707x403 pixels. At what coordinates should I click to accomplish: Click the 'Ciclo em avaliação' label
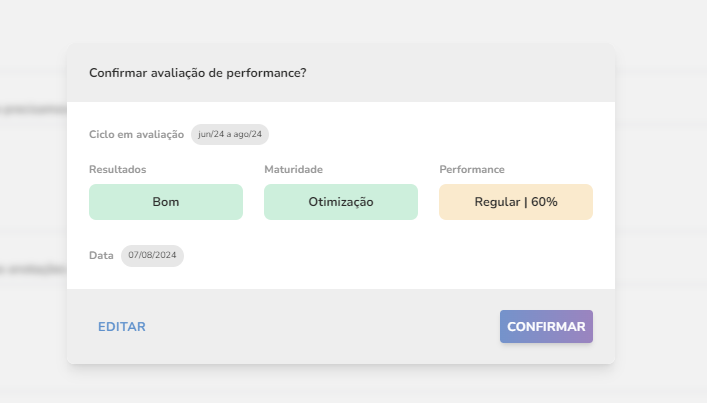point(136,134)
